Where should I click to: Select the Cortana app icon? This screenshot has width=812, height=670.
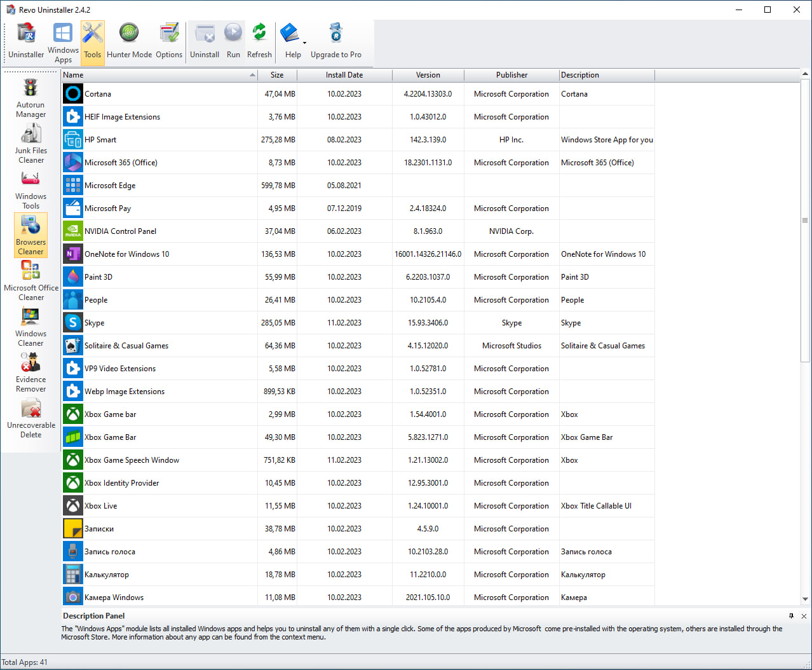73,94
